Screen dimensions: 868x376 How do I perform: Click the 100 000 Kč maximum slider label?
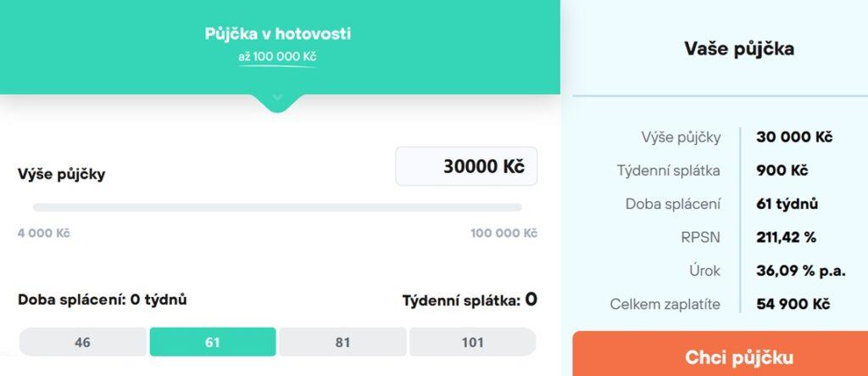[x=504, y=233]
